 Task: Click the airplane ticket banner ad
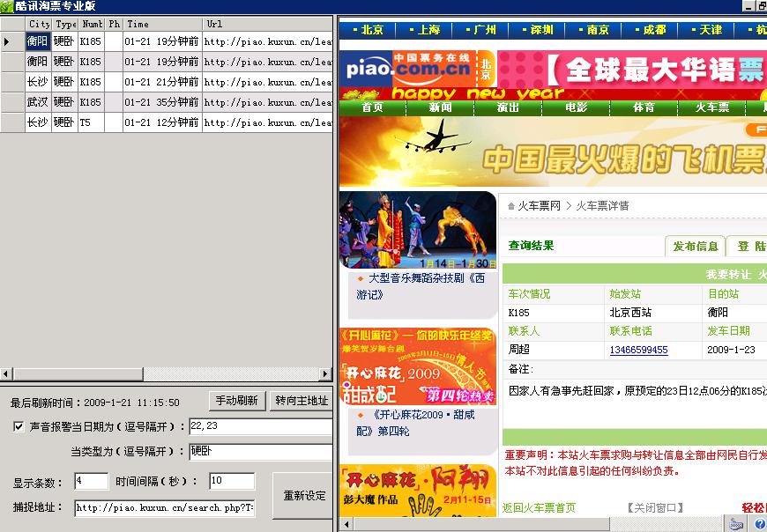click(x=553, y=151)
